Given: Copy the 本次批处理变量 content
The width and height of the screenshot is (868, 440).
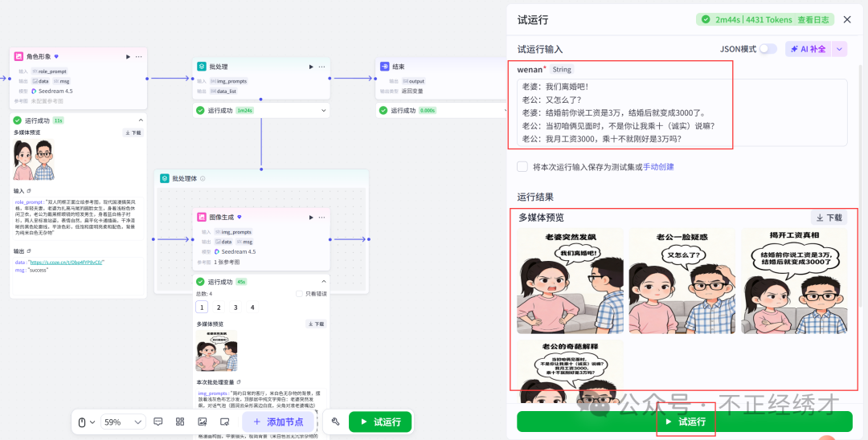Looking at the screenshot, I should click(239, 382).
